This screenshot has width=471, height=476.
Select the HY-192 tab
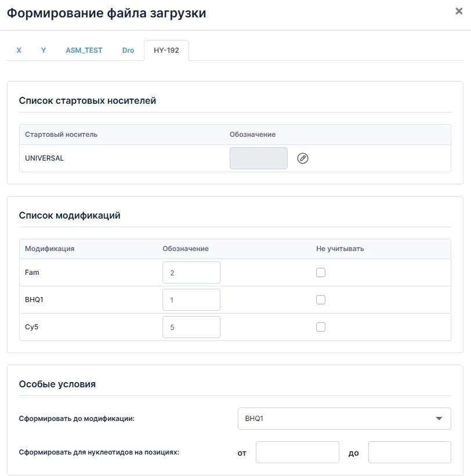(166, 50)
